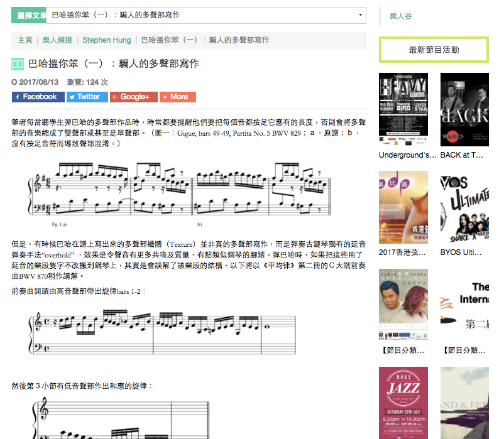Click the 選擇文章 label
The height and width of the screenshot is (439, 504).
(29, 15)
